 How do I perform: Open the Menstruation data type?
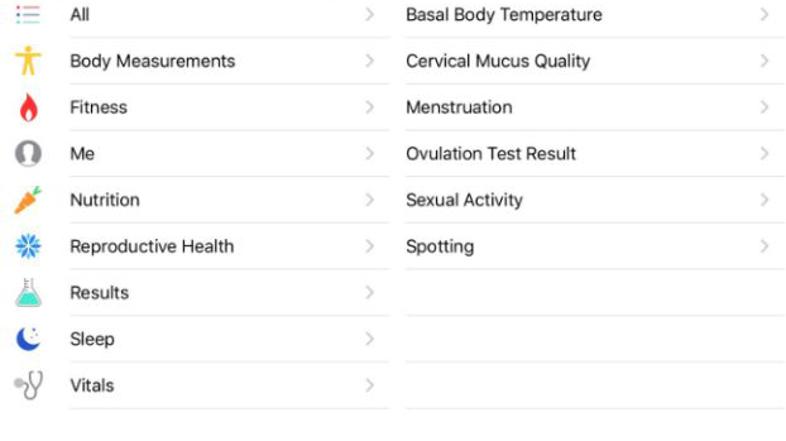tap(459, 107)
